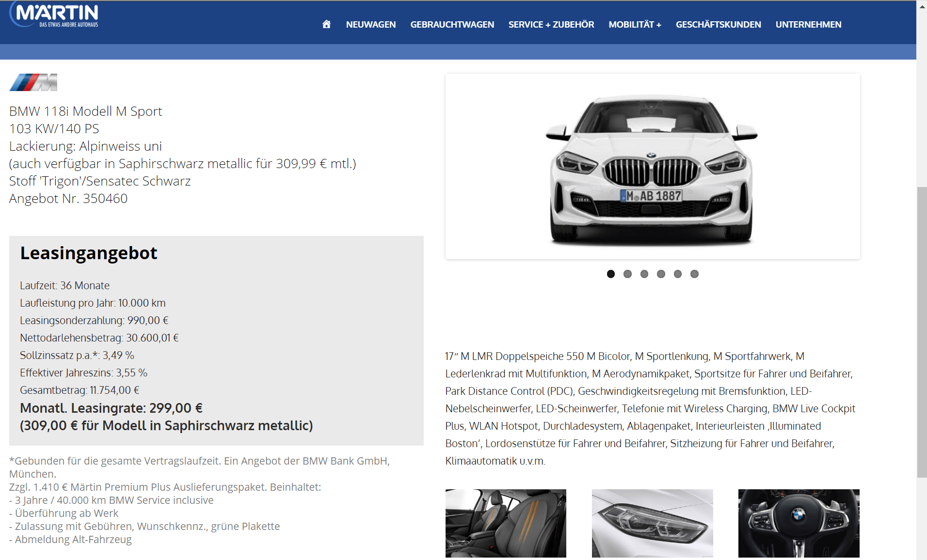Select the fifth carousel dot
The width and height of the screenshot is (927, 560).
[678, 274]
